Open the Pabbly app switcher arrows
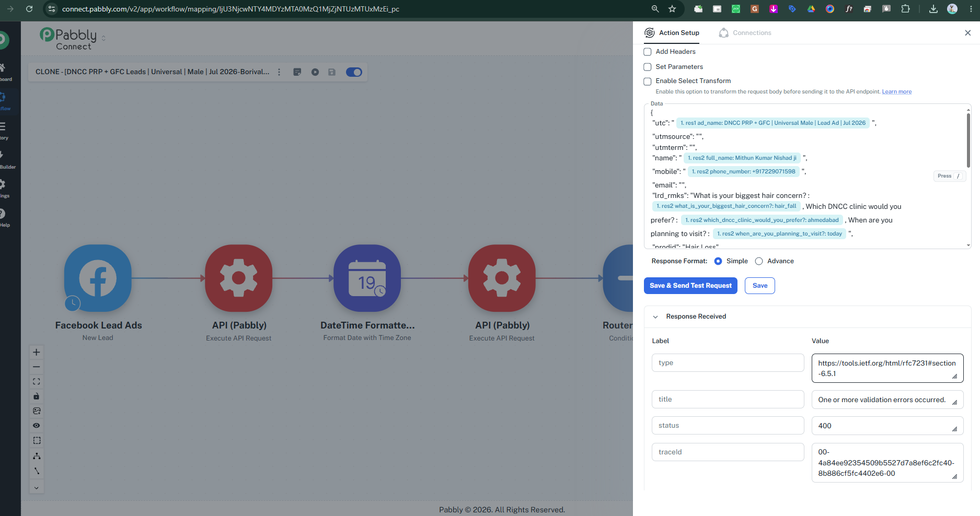The width and height of the screenshot is (980, 516). 103,38
